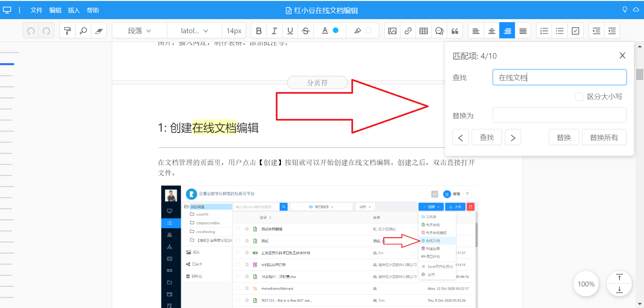This screenshot has height=308, width=644.
Task: Click the undo arrow icon
Action: pyautogui.click(x=31, y=31)
